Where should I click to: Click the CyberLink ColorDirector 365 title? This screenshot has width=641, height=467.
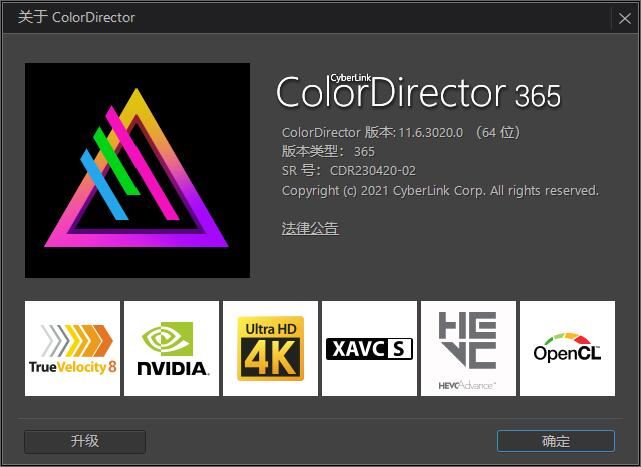click(419, 92)
